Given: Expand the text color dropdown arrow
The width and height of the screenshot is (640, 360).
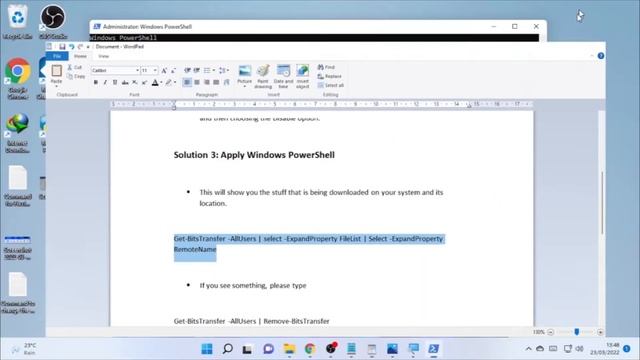Looking at the screenshot, I should pyautogui.click(x=161, y=82).
